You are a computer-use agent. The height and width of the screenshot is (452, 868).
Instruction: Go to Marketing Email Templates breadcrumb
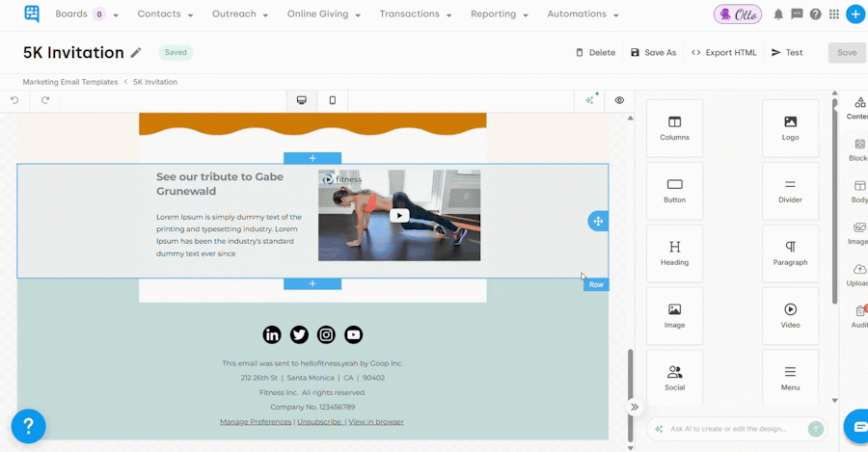(x=70, y=82)
